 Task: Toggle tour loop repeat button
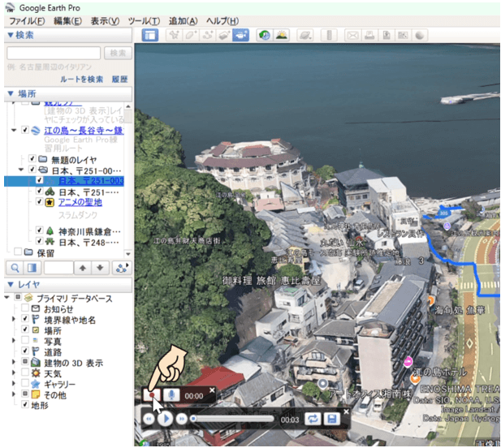tap(311, 419)
